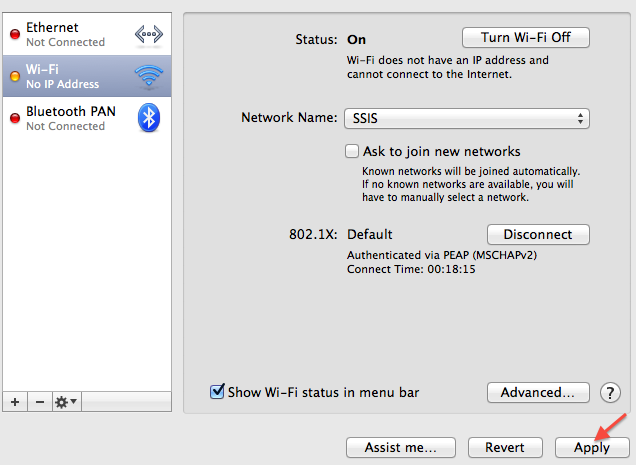Open the help question mark button
Image resolution: width=636 pixels, height=465 pixels.
[610, 392]
